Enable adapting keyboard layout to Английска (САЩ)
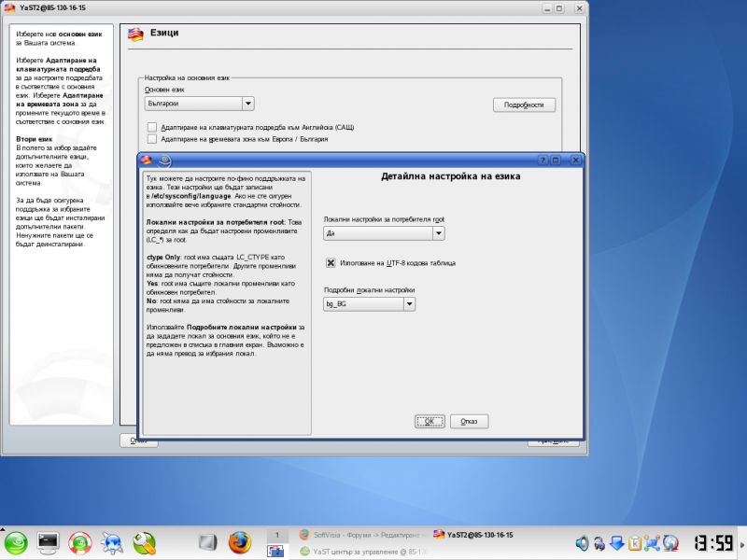This screenshot has height=560, width=747. point(152,127)
